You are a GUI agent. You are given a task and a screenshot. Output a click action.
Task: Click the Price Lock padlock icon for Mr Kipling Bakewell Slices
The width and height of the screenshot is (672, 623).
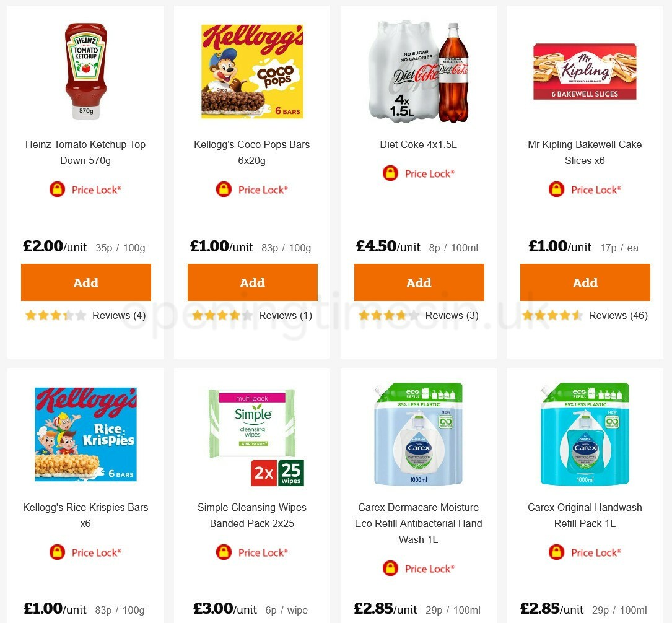(x=556, y=190)
